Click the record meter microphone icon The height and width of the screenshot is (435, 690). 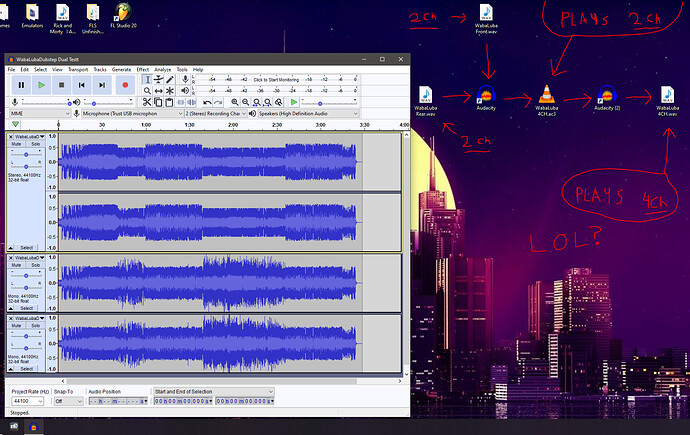coord(185,79)
